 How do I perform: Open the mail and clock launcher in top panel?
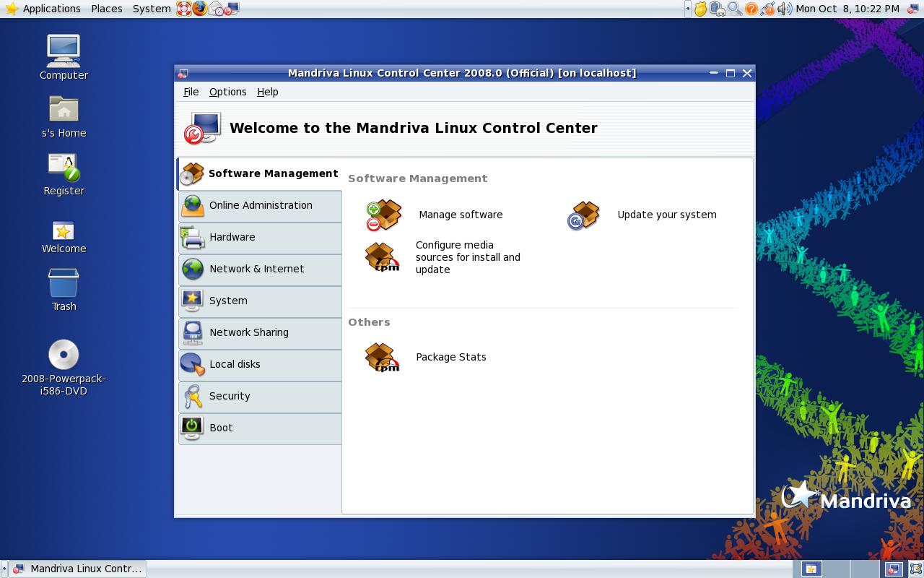pyautogui.click(x=216, y=9)
